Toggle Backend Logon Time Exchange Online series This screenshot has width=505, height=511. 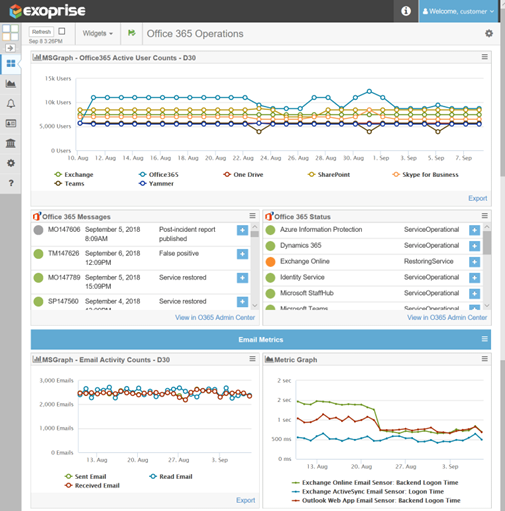point(375,483)
